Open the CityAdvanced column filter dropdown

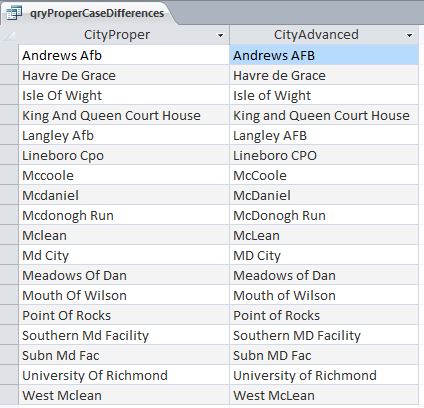tap(409, 35)
